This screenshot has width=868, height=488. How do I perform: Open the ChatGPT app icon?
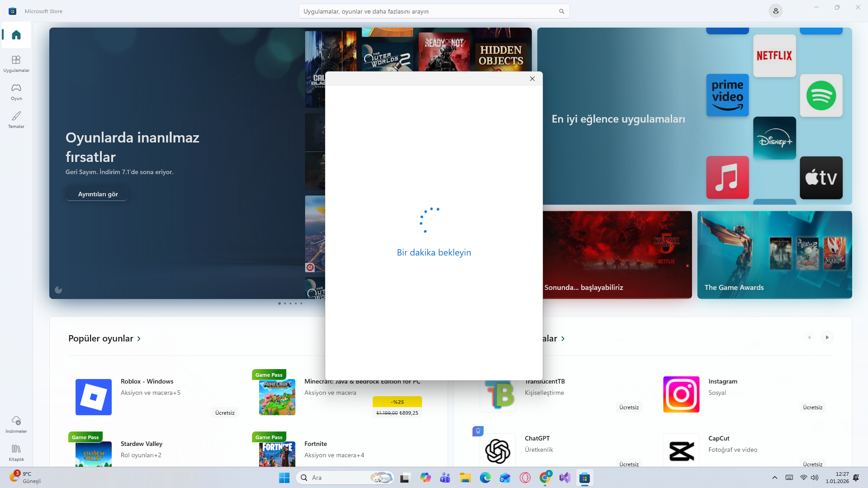pyautogui.click(x=498, y=451)
